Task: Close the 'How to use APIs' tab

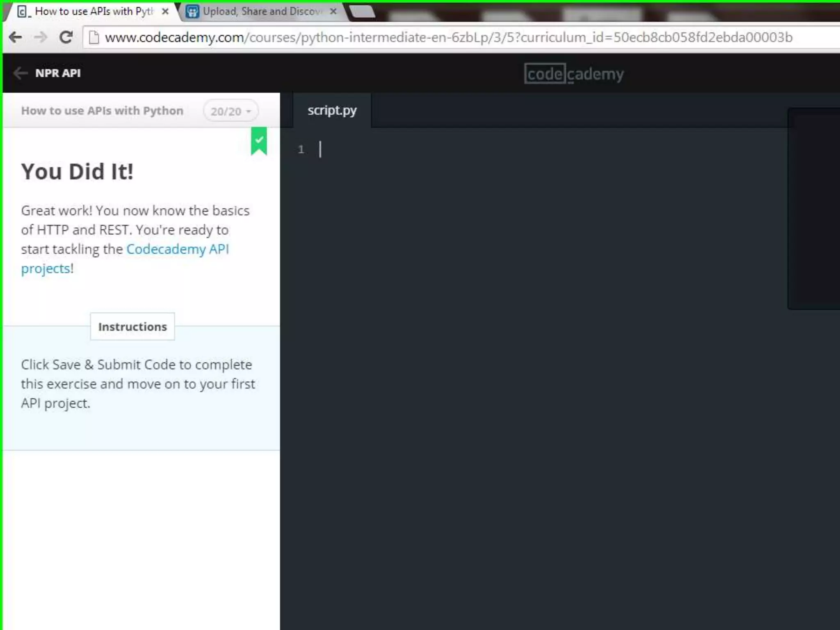Action: (165, 11)
